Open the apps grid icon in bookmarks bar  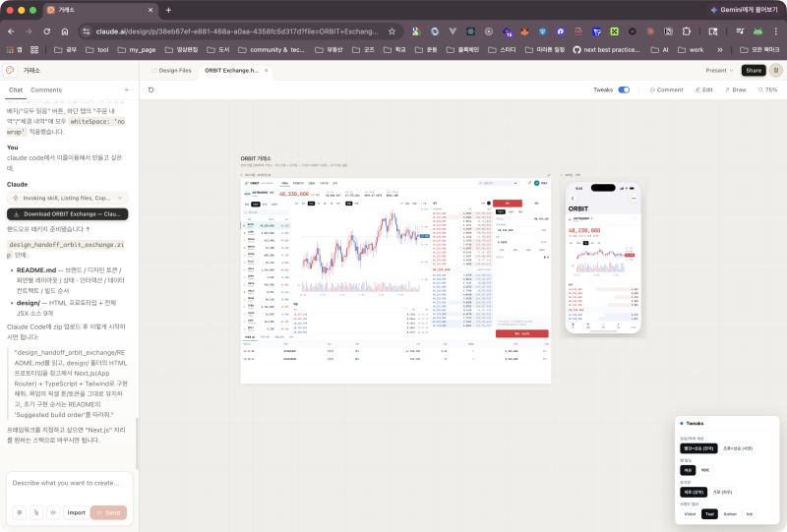click(x=10, y=50)
